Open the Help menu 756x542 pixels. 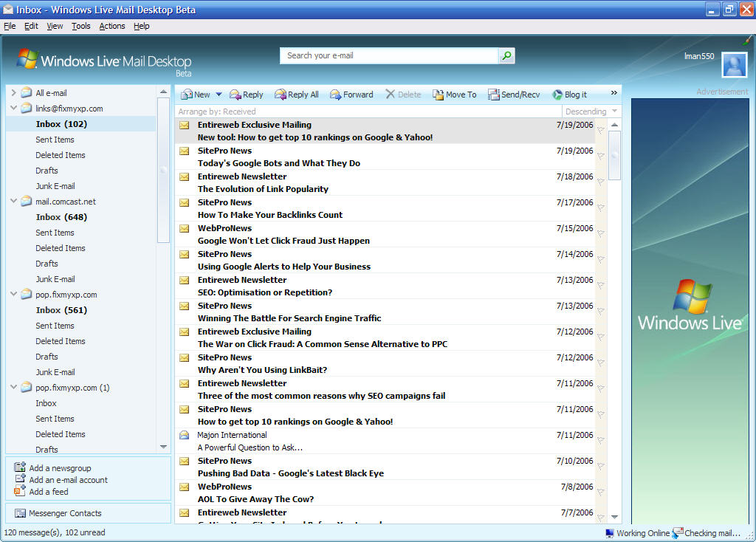click(141, 26)
